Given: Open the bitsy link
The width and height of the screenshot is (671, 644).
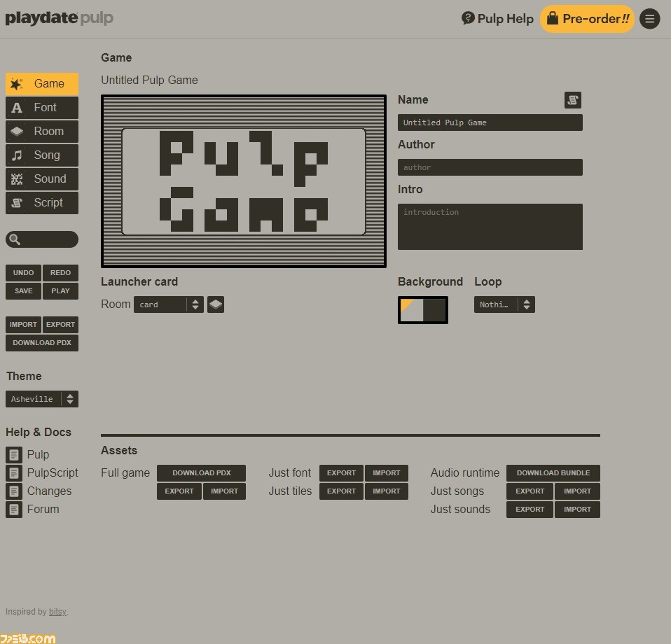Looking at the screenshot, I should pos(57,612).
